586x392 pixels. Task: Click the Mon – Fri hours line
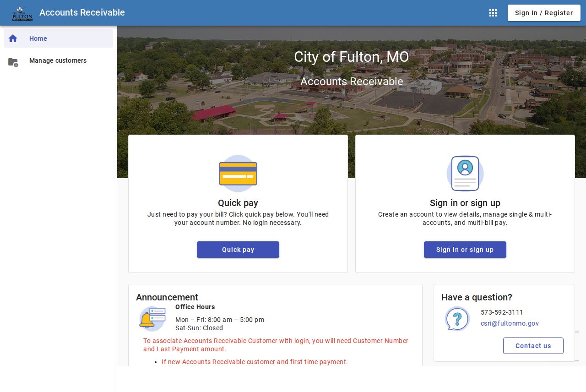[220, 320]
